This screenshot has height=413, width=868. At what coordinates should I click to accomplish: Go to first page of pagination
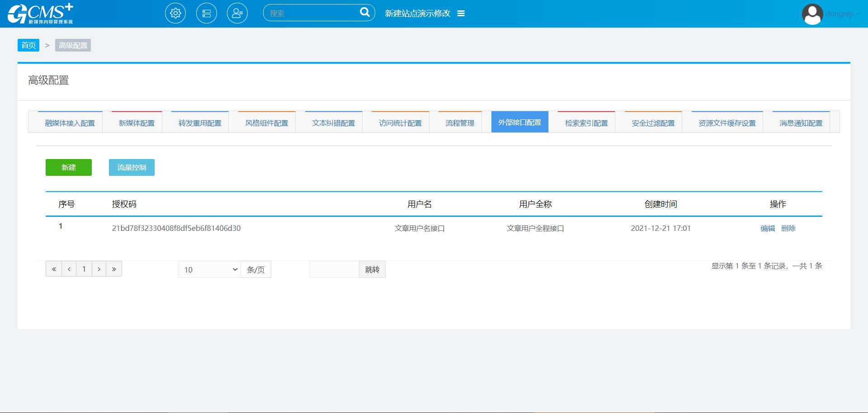[x=54, y=269]
